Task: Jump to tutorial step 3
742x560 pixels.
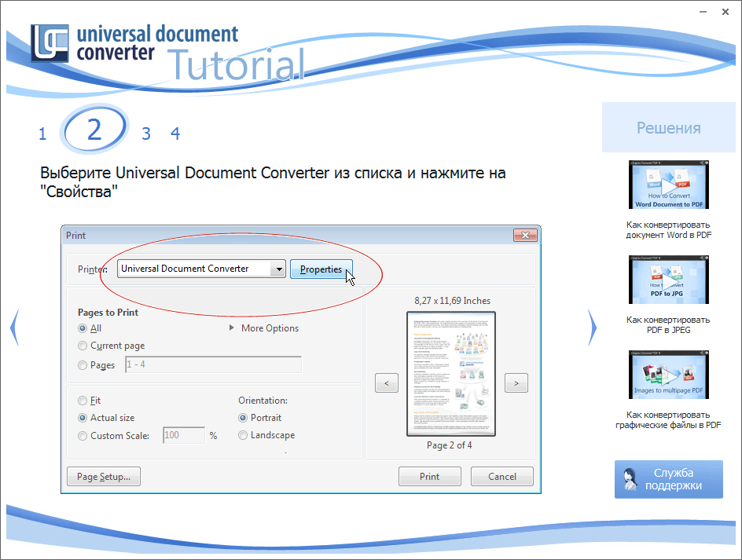Action: pyautogui.click(x=146, y=133)
